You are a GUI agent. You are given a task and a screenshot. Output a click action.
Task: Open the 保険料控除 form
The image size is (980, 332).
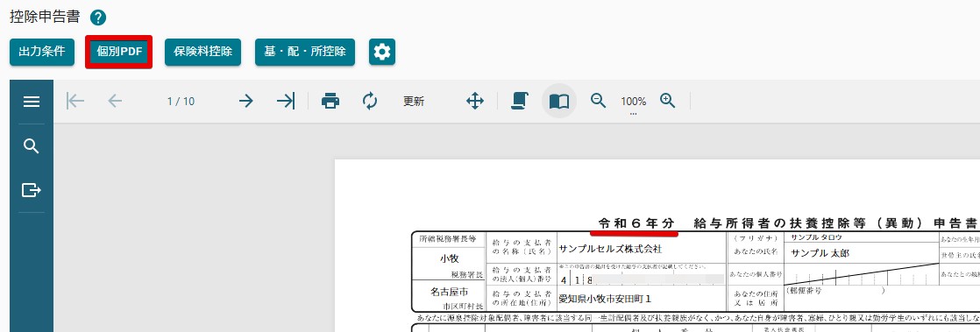[x=203, y=52]
